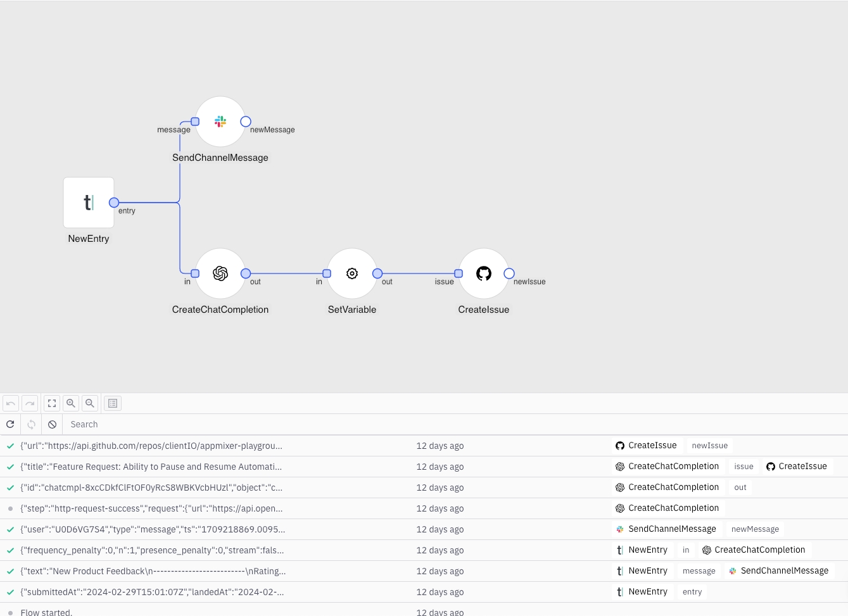The width and height of the screenshot is (848, 616).
Task: Zoom in on the flow canvas
Action: point(71,403)
